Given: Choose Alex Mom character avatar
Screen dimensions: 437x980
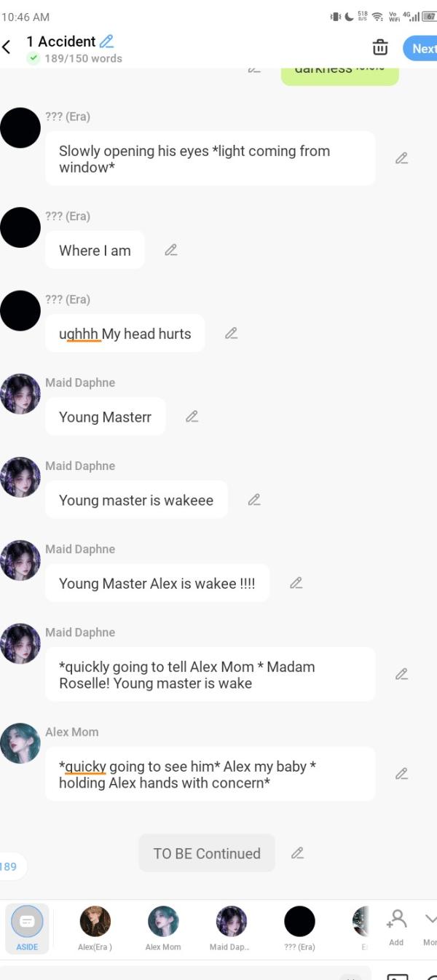Looking at the screenshot, I should (x=163, y=928).
